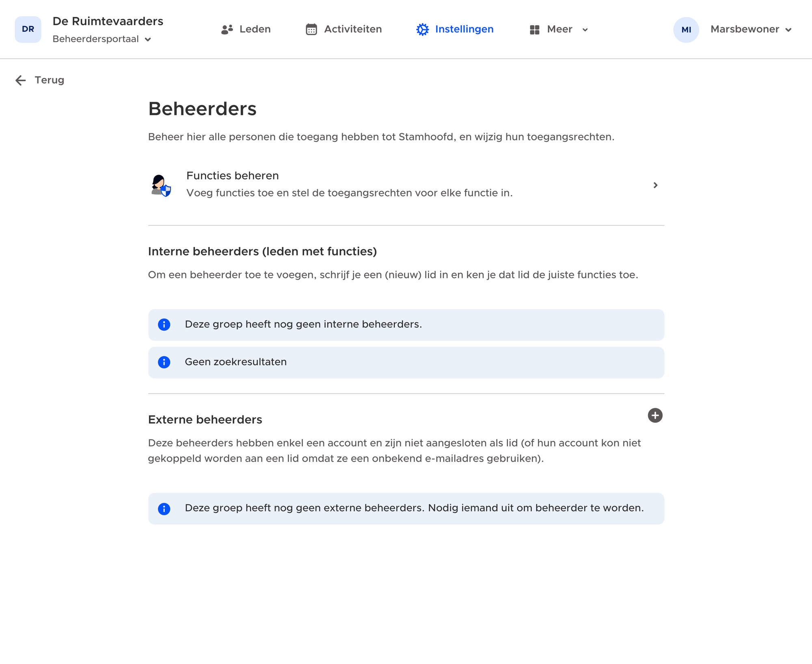This screenshot has height=664, width=812.
Task: Click the Terug link text
Action: point(50,80)
